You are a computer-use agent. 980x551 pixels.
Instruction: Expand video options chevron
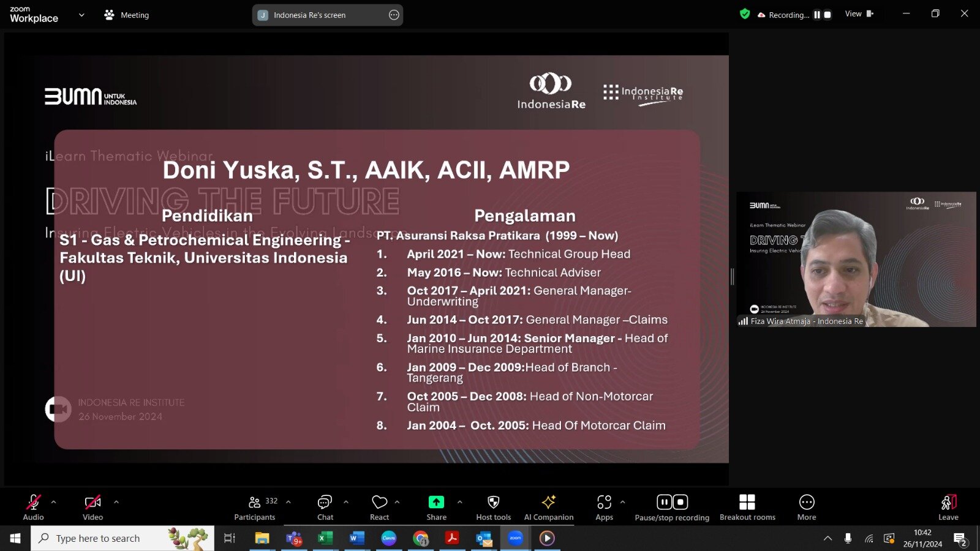pyautogui.click(x=116, y=502)
